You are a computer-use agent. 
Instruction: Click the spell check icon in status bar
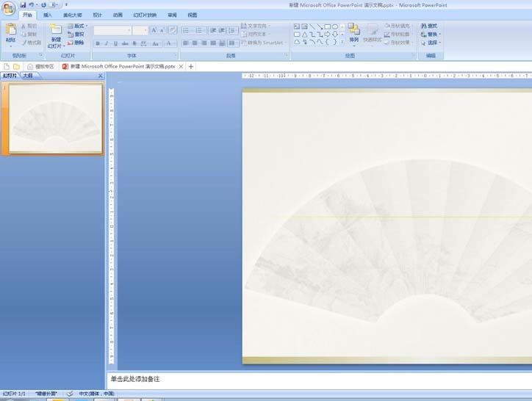(x=70, y=394)
